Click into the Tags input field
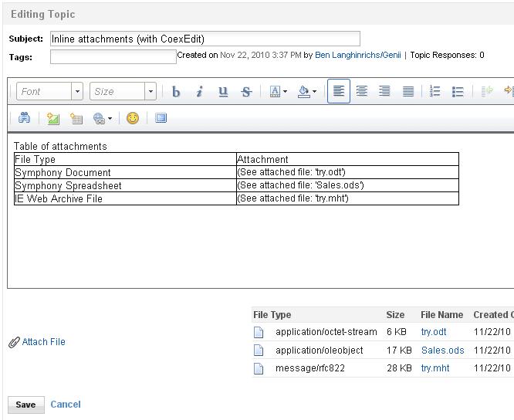514x420 pixels. (113, 56)
